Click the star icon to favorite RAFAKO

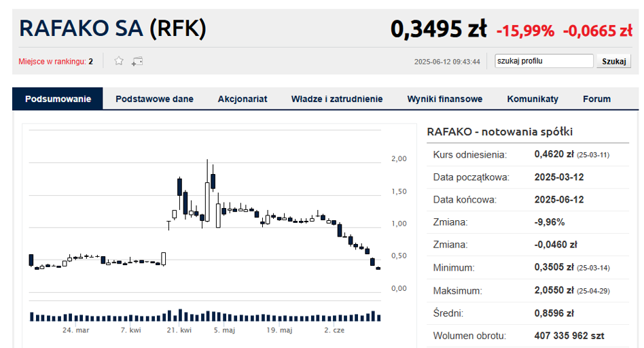[x=119, y=61]
